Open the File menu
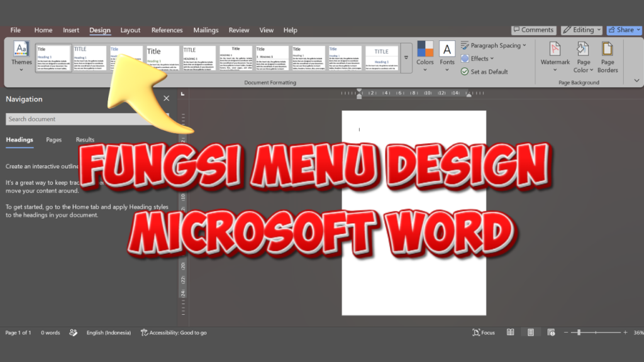This screenshot has height=362, width=644. pyautogui.click(x=16, y=30)
